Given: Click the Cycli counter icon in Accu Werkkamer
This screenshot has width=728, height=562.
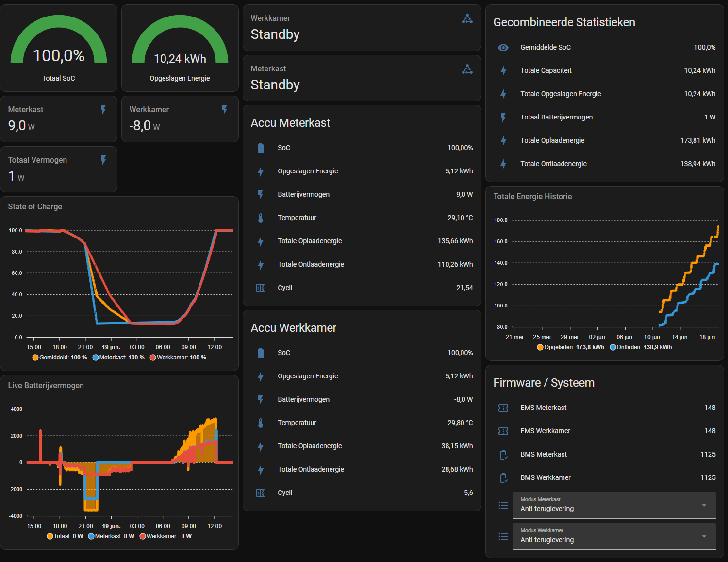Looking at the screenshot, I should coord(261,493).
